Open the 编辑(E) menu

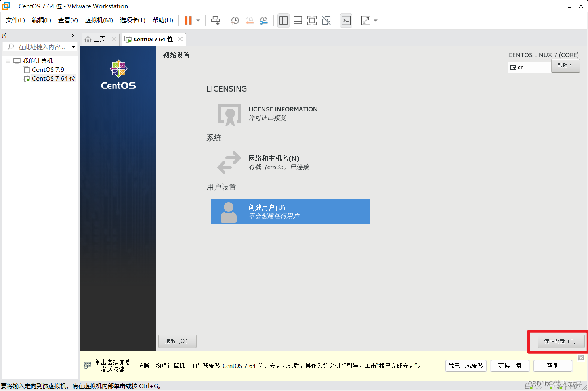pos(42,20)
